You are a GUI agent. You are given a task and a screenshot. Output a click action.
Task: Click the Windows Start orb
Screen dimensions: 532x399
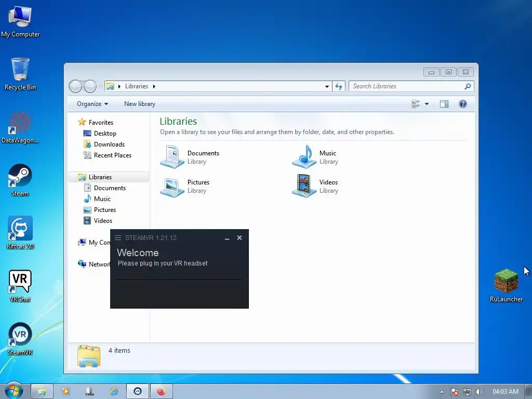pos(14,391)
